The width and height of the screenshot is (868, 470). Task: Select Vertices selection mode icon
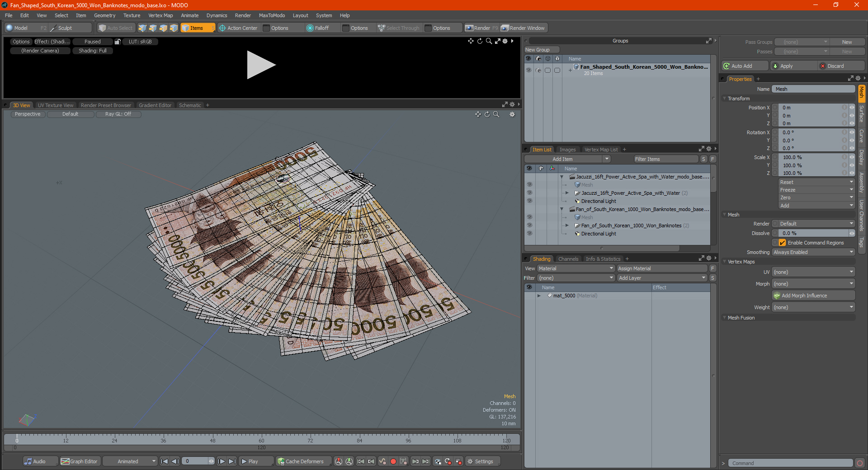click(143, 28)
